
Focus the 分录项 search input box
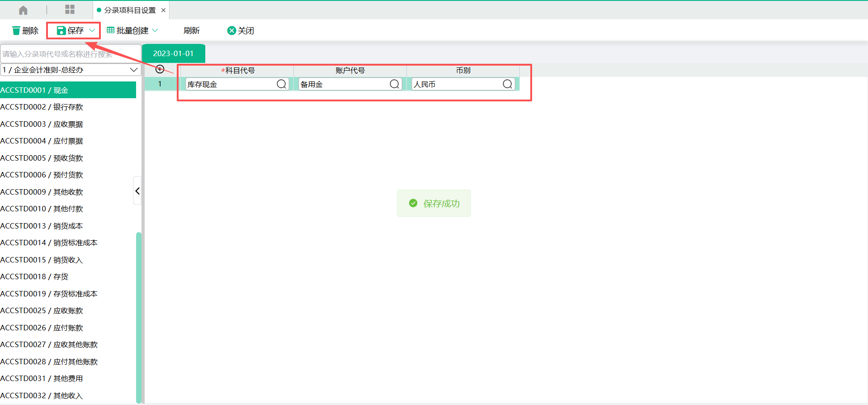tap(71, 54)
